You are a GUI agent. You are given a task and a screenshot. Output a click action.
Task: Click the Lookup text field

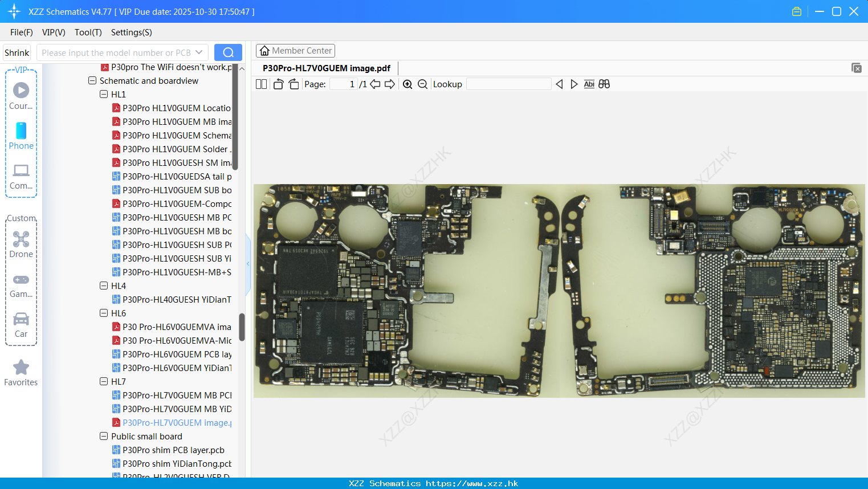(508, 84)
